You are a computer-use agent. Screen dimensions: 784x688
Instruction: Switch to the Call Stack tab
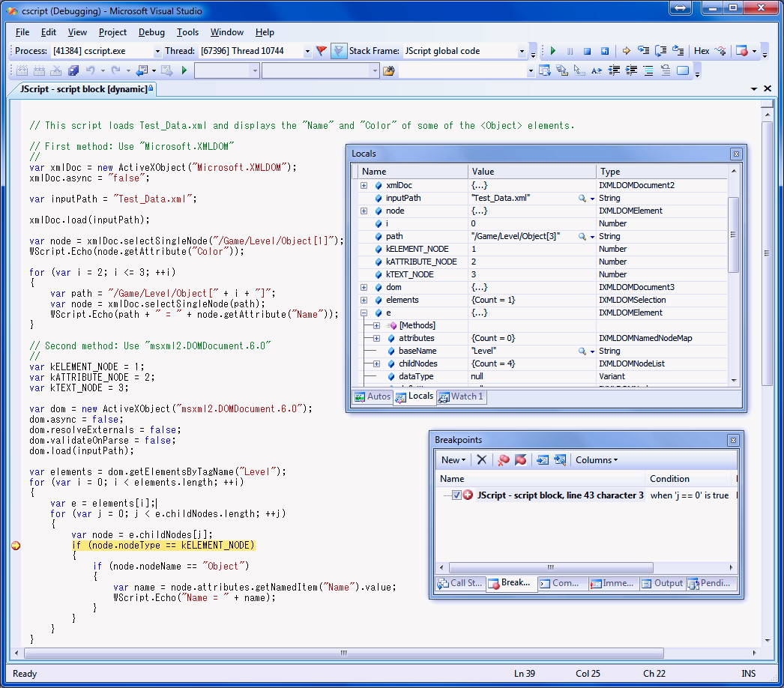[x=460, y=583]
